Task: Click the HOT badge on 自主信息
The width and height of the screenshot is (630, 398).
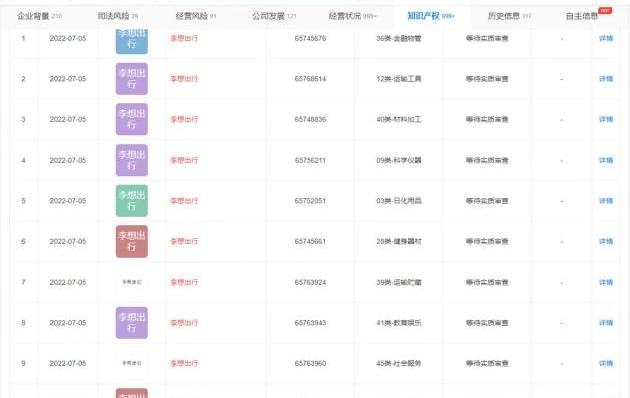Action: [x=605, y=10]
